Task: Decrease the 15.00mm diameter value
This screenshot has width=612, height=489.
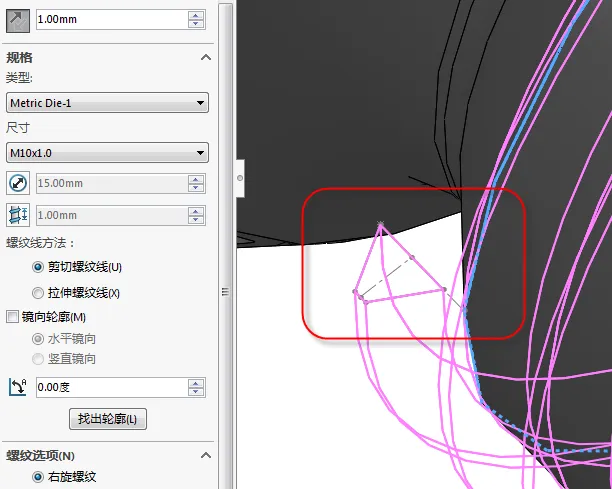Action: point(196,188)
